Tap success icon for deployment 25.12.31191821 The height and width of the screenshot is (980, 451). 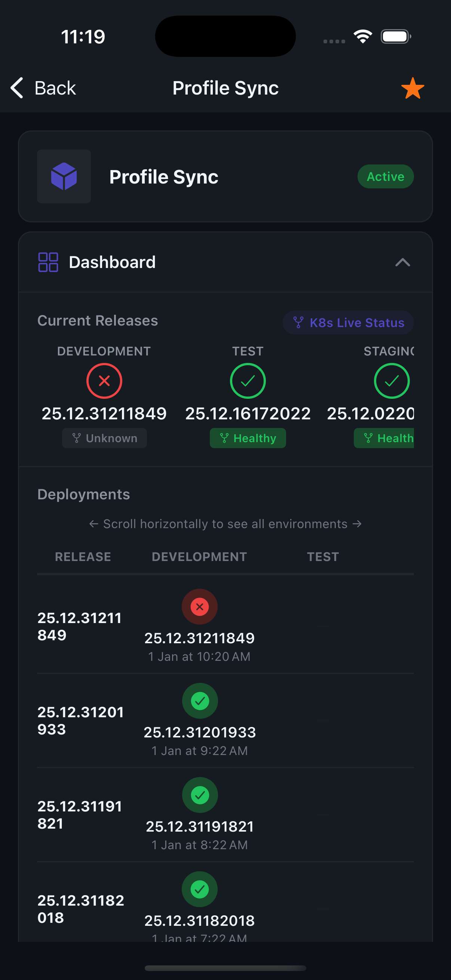(199, 795)
